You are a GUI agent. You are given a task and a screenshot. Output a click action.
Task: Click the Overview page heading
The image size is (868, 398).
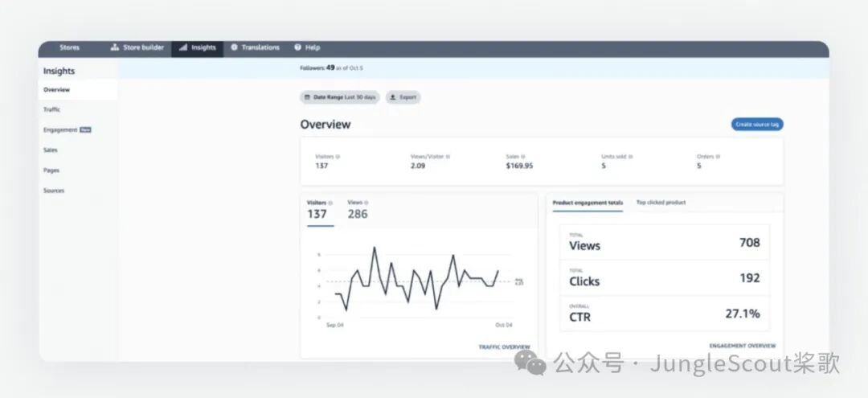pos(325,125)
